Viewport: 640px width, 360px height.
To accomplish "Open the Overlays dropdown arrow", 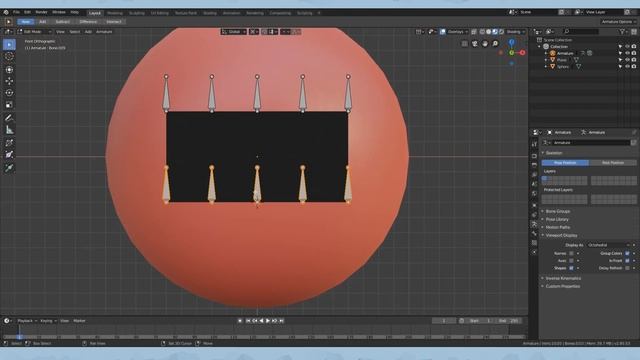I will tap(466, 31).
